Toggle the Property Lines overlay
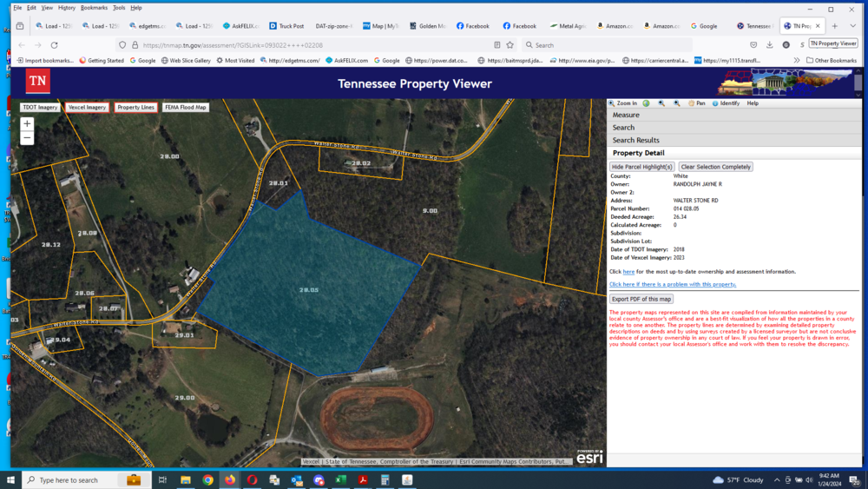Image resolution: width=868 pixels, height=489 pixels. tap(135, 108)
